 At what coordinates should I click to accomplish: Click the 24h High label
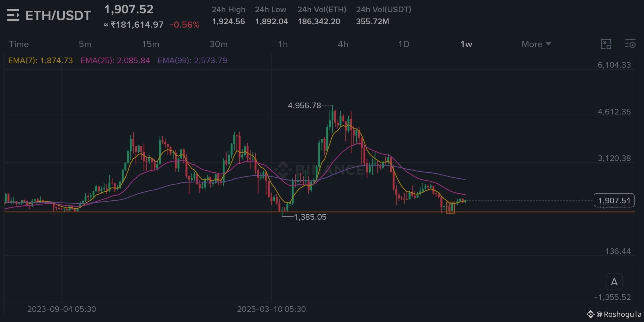pyautogui.click(x=229, y=10)
